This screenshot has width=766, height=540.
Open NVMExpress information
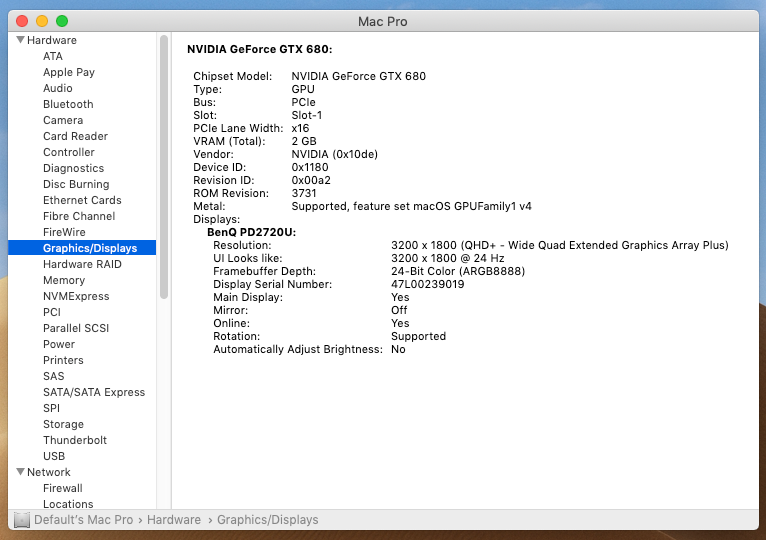click(x=76, y=296)
